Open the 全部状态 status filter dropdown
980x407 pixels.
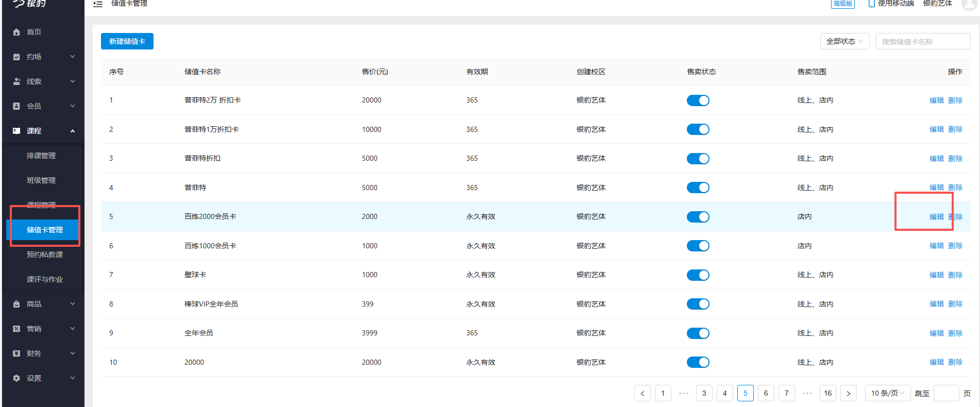844,41
